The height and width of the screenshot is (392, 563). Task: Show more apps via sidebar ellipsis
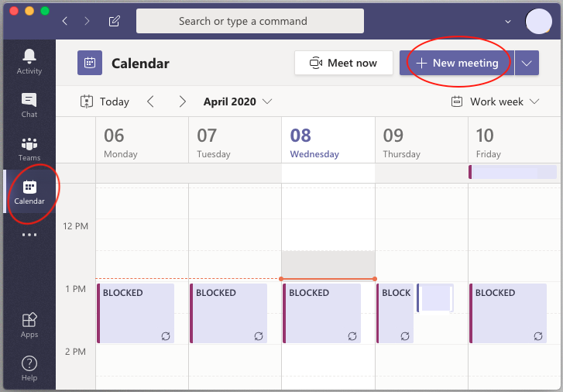[x=29, y=235]
